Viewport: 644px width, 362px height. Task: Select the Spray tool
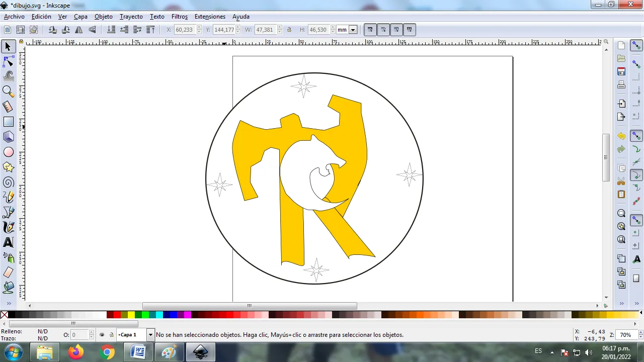coord(8,257)
